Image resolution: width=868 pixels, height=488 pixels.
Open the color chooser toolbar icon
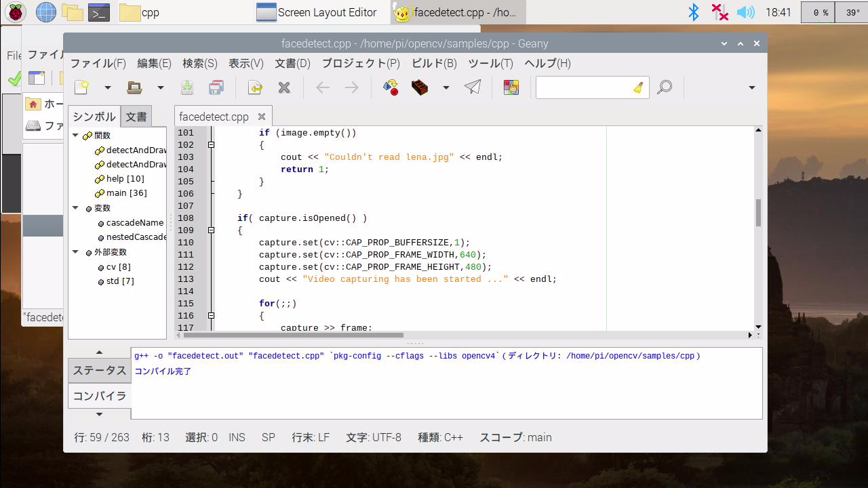tap(511, 87)
